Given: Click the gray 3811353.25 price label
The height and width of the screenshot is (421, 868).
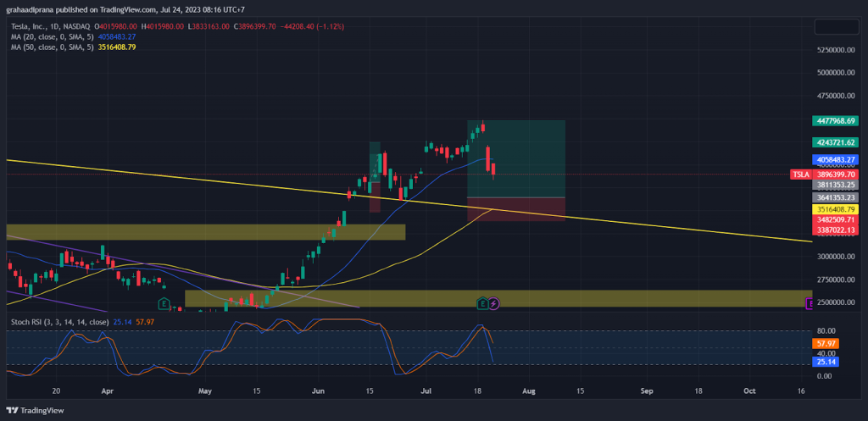Looking at the screenshot, I should (835, 185).
